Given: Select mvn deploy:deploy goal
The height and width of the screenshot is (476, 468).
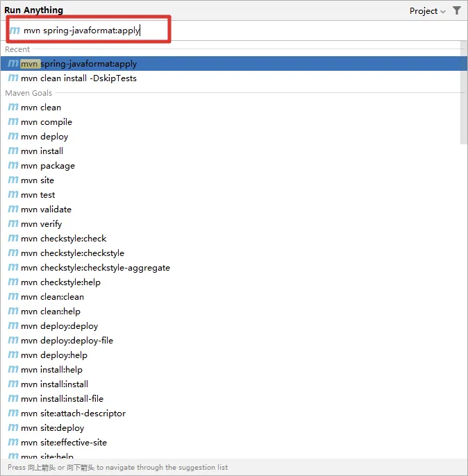Looking at the screenshot, I should 231,326.
